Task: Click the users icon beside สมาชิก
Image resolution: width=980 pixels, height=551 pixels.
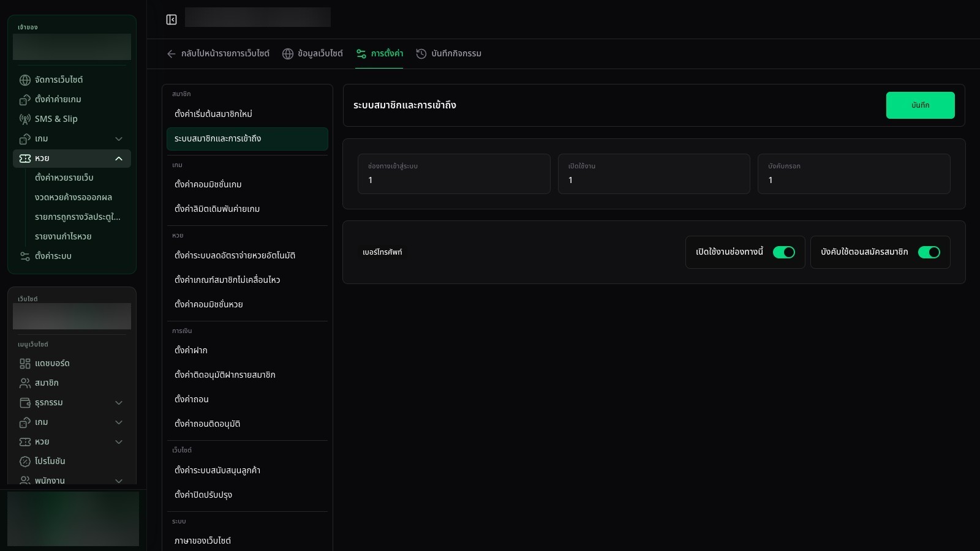Action: pyautogui.click(x=25, y=383)
